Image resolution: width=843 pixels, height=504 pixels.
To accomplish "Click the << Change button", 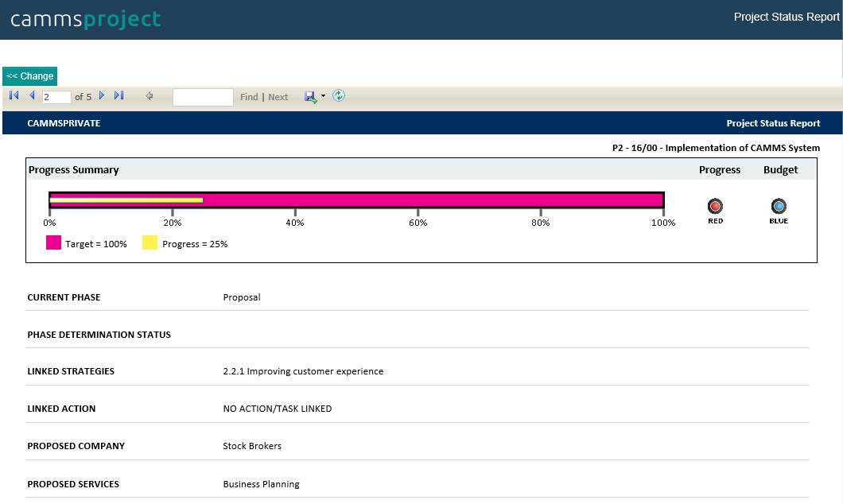I will pos(30,76).
